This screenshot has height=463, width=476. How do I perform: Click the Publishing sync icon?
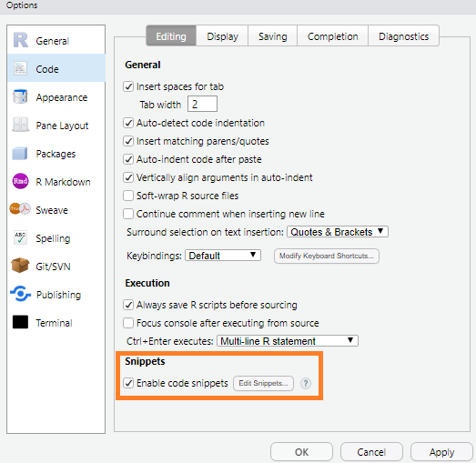pyautogui.click(x=20, y=294)
